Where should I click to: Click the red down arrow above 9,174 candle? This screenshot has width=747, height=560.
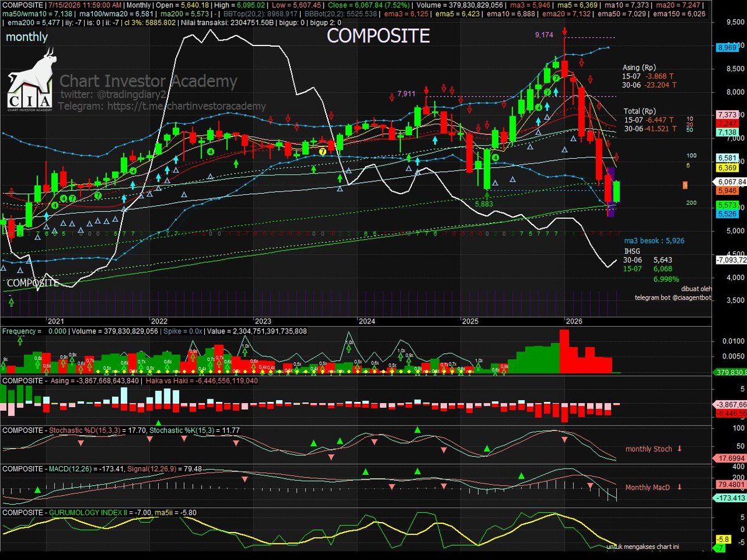564,30
